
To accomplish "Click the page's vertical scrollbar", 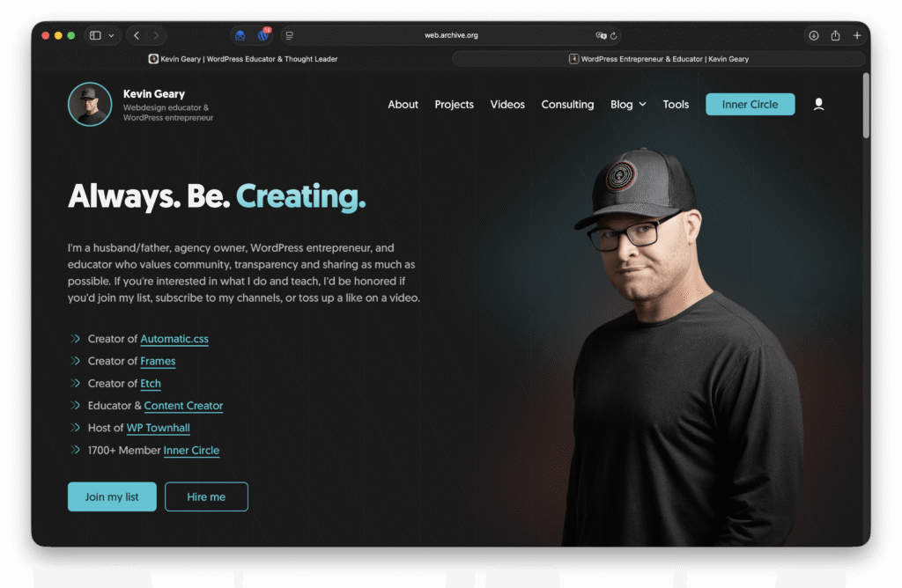I will [866, 105].
